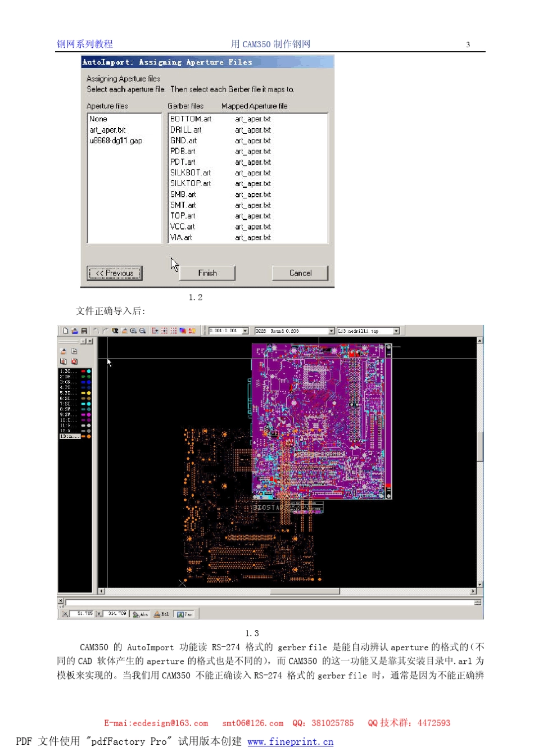The height and width of the screenshot is (756, 534).
Task: Click yellow draw color swatch of layer 5
Action: tap(83, 393)
